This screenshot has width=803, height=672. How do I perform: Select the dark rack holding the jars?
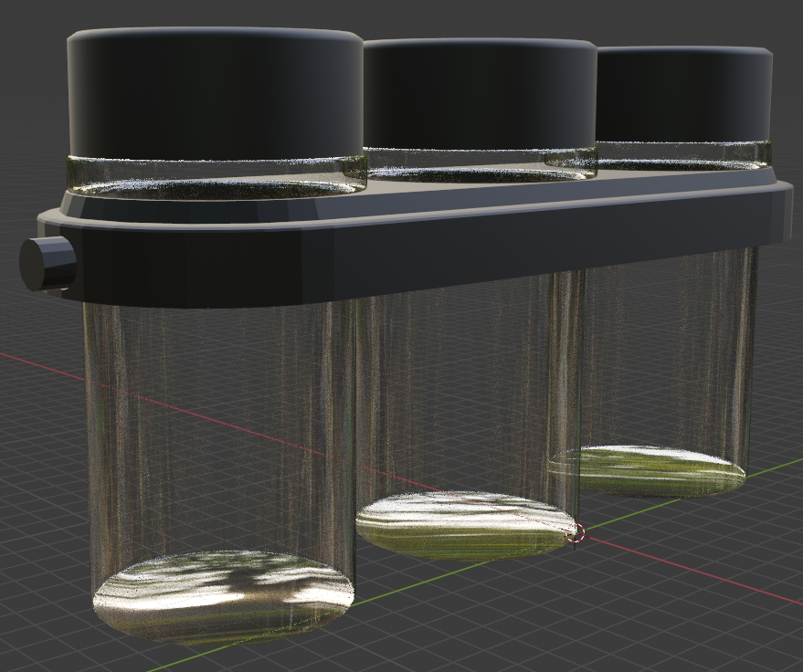coord(415,240)
